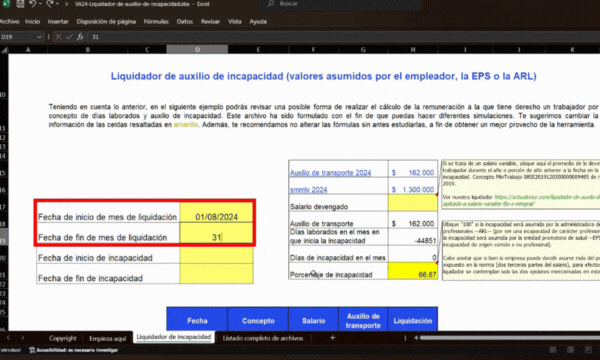Click the Buscar search box
600x360 pixels.
[340, 4]
